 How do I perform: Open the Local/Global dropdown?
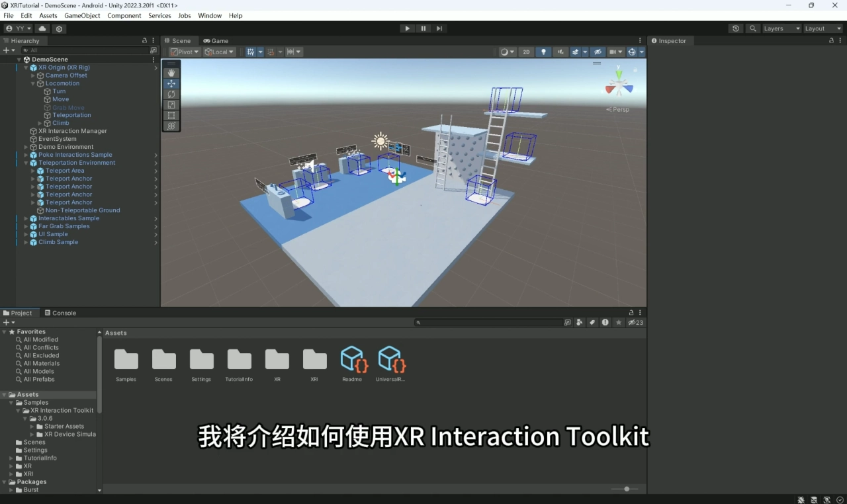(x=219, y=52)
